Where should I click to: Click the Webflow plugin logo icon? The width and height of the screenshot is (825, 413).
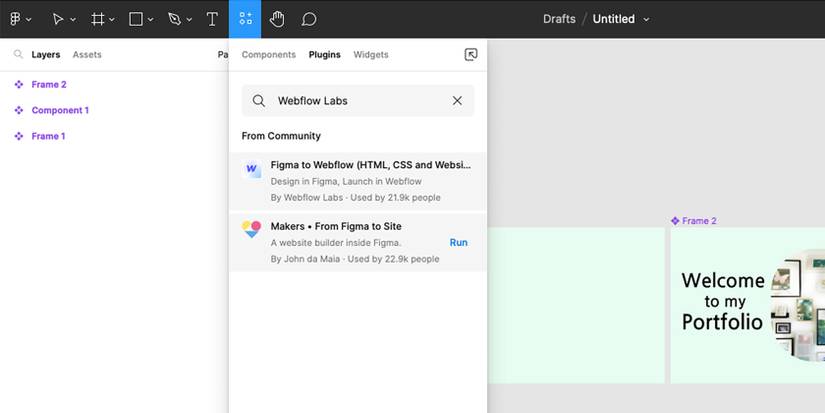[x=251, y=169]
